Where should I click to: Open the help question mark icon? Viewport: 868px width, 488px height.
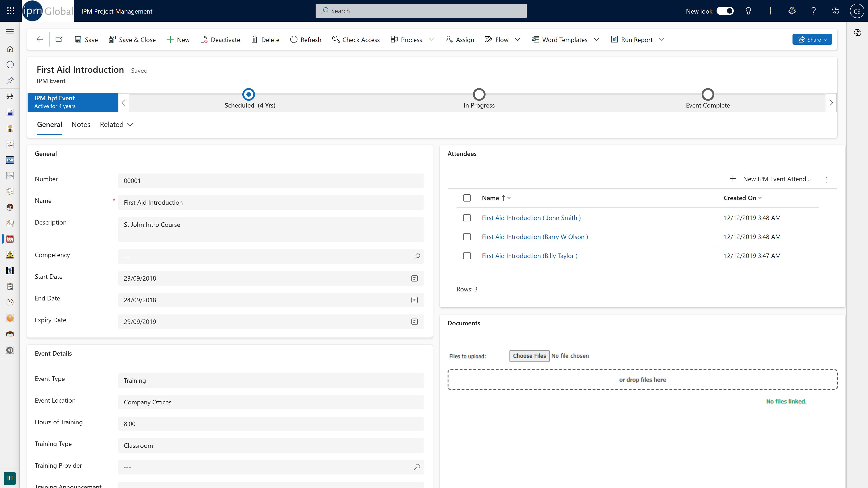[x=814, y=11]
